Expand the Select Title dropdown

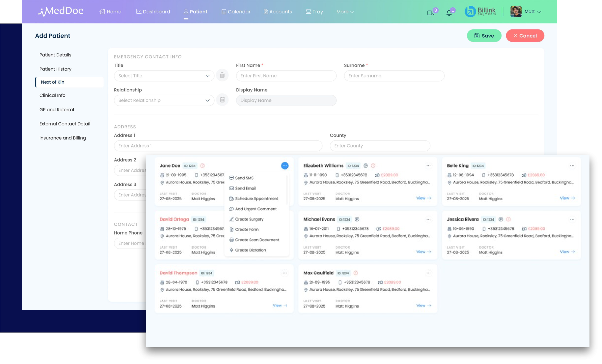[x=164, y=76]
